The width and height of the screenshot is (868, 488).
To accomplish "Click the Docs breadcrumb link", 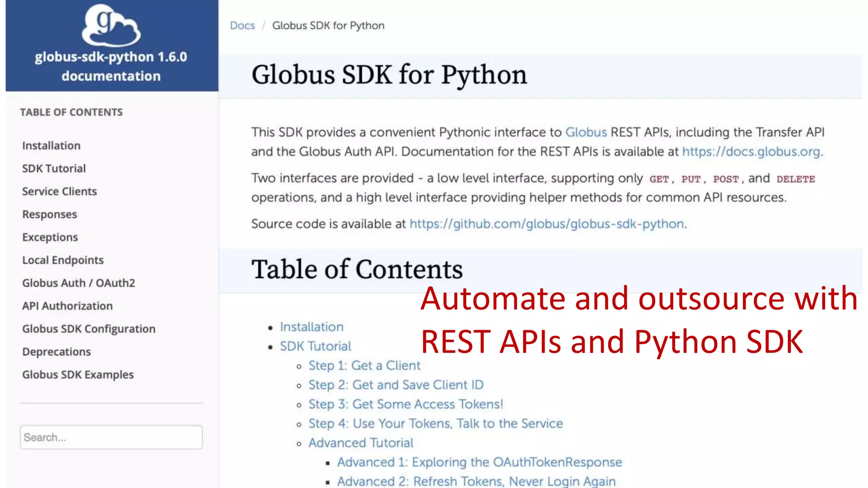I will click(x=242, y=25).
